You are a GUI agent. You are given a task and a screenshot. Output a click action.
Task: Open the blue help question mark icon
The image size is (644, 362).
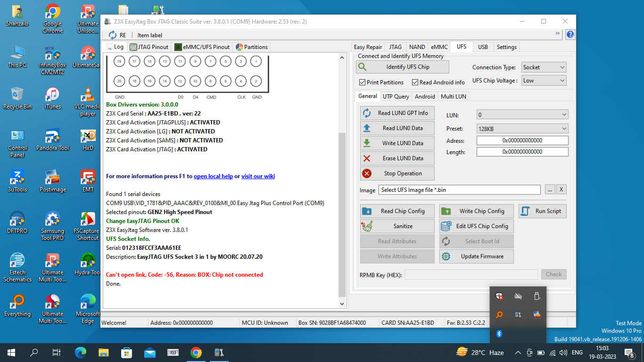570,34
